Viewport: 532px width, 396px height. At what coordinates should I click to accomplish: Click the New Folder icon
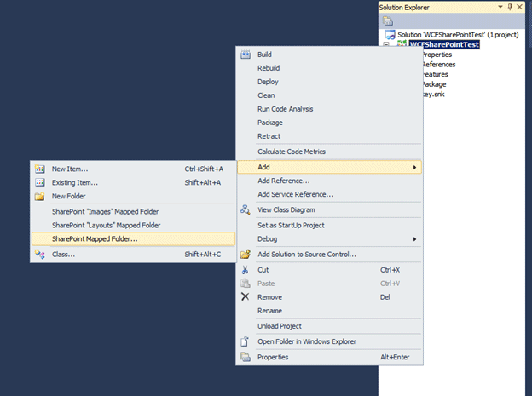point(40,196)
